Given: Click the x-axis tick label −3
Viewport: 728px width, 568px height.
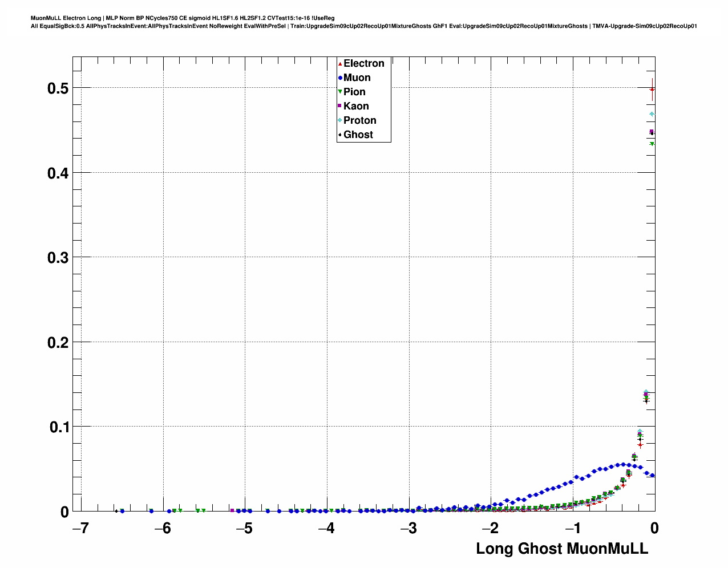Looking at the screenshot, I should (x=409, y=529).
